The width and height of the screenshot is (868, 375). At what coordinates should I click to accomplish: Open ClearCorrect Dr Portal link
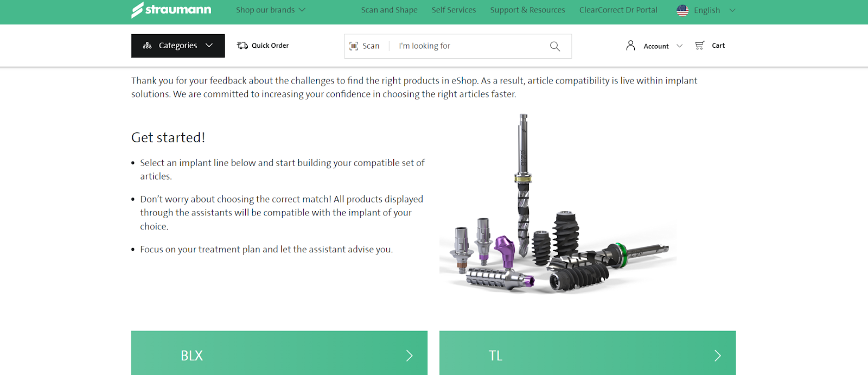pyautogui.click(x=618, y=10)
